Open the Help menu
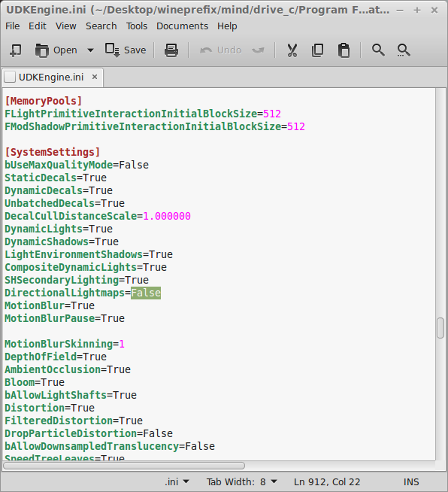 click(x=227, y=26)
